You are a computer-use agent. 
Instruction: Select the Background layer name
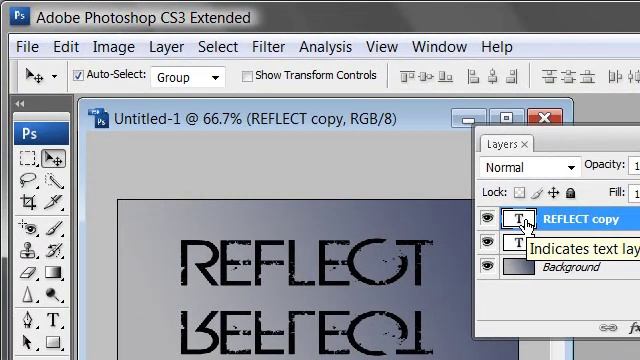tap(571, 267)
